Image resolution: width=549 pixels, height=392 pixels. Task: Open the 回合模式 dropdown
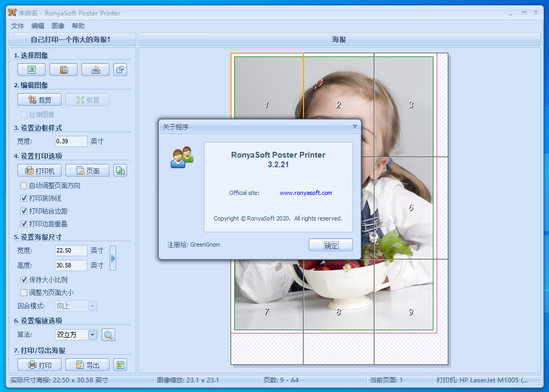93,306
